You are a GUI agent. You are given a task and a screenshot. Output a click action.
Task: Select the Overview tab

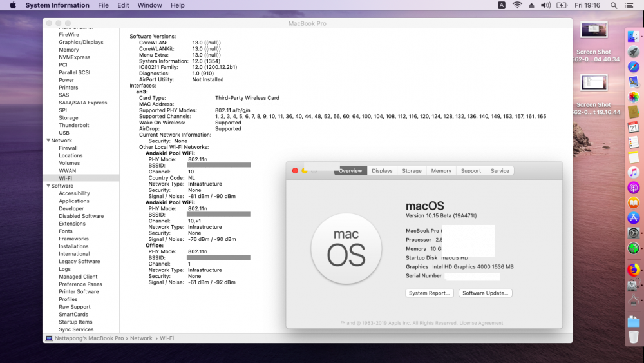[350, 171]
